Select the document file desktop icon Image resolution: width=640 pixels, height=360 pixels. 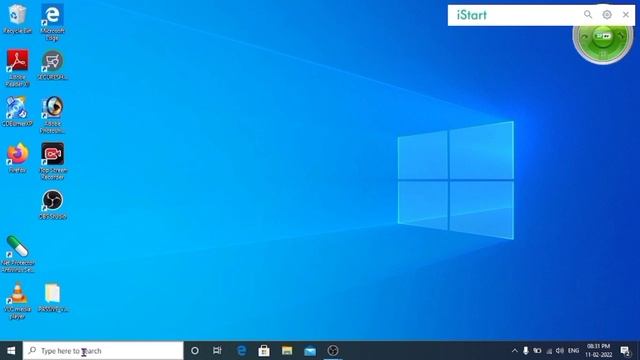[x=52, y=298]
